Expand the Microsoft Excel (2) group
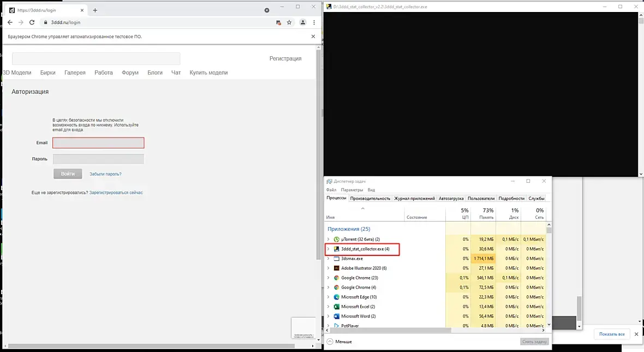Viewport: 644px width, 352px height. click(x=328, y=306)
